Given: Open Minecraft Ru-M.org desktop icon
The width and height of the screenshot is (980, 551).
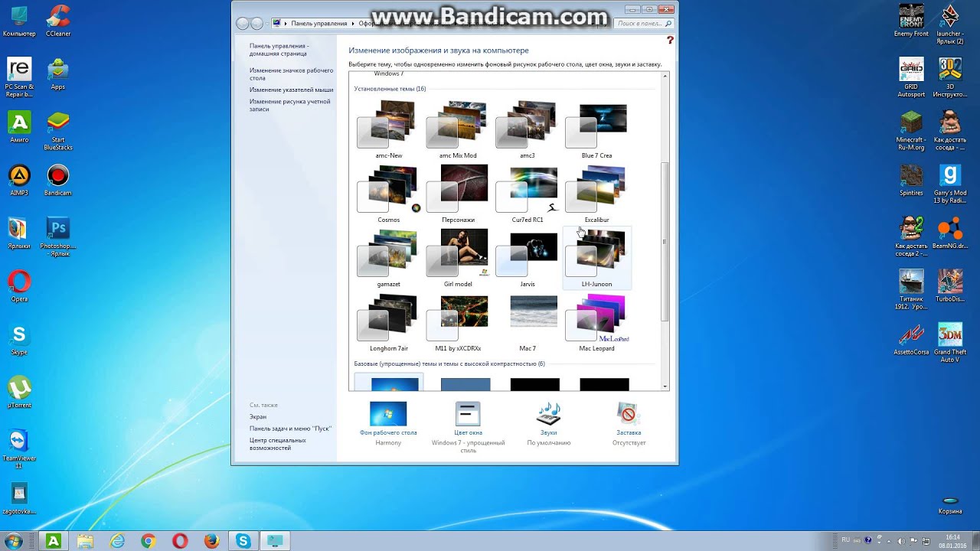Looking at the screenshot, I should point(911,131).
